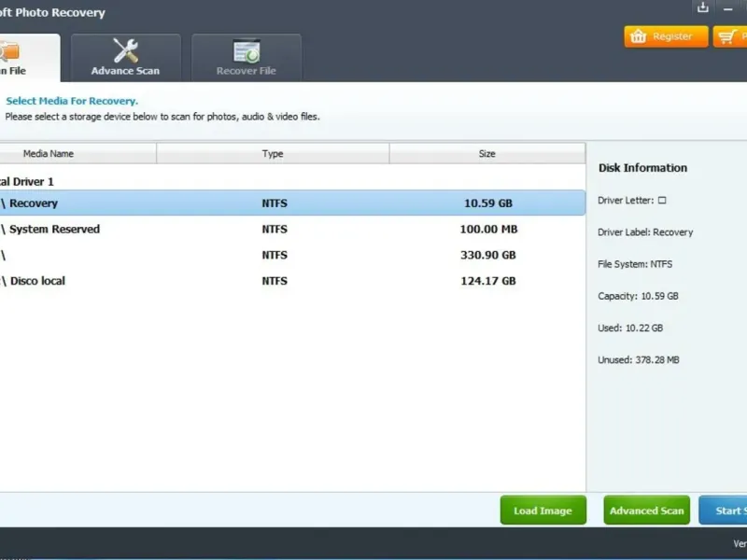Select the Disco local partition row
Image resolution: width=747 pixels, height=560 pixels.
tap(292, 281)
